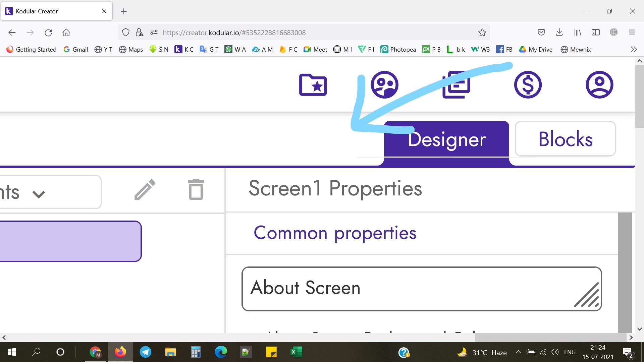The height and width of the screenshot is (362, 644).
Task: Open the Getting Started bookmark
Action: click(32, 50)
